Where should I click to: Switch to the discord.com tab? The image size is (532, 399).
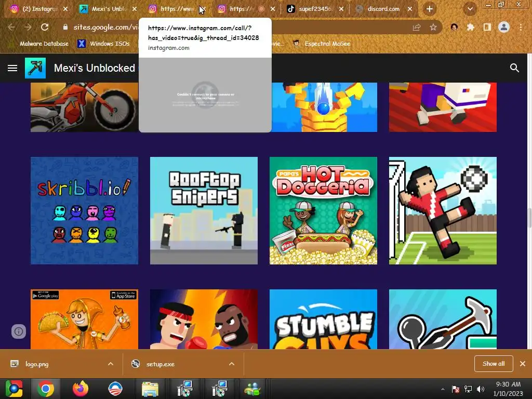click(x=383, y=9)
